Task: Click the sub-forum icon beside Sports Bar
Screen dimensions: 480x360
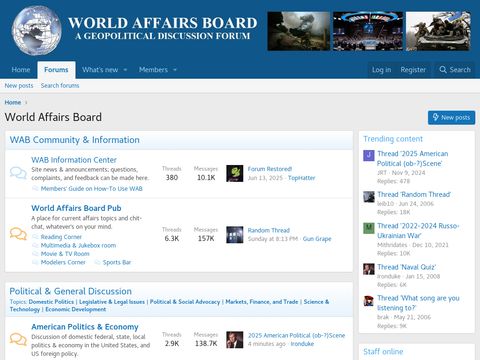Action: pyautogui.click(x=97, y=262)
